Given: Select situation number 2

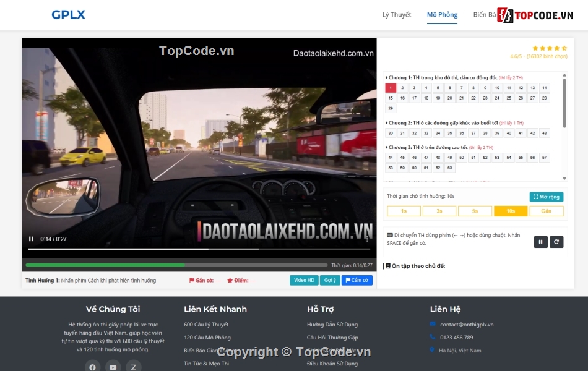Looking at the screenshot, I should 402,88.
